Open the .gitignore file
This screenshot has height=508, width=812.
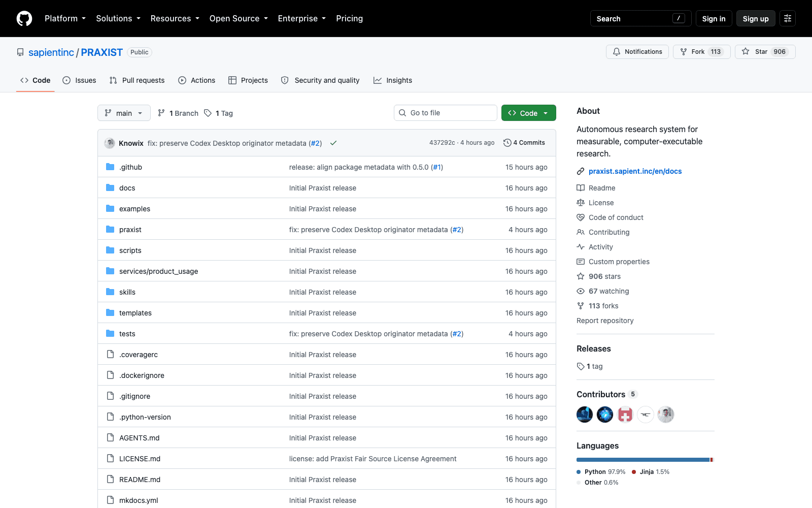click(x=134, y=396)
